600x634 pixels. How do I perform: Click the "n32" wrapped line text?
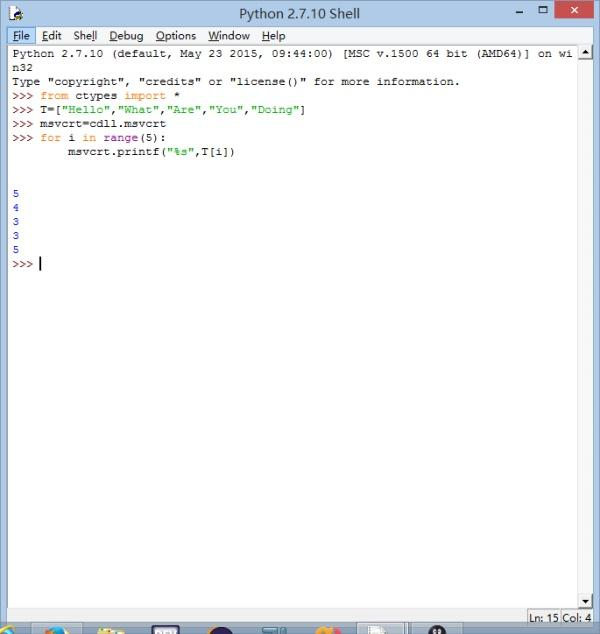coord(22,68)
